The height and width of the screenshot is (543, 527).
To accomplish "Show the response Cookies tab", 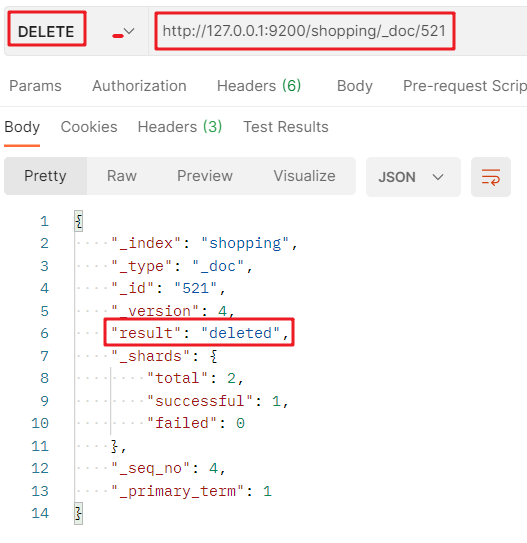I will tap(89, 127).
